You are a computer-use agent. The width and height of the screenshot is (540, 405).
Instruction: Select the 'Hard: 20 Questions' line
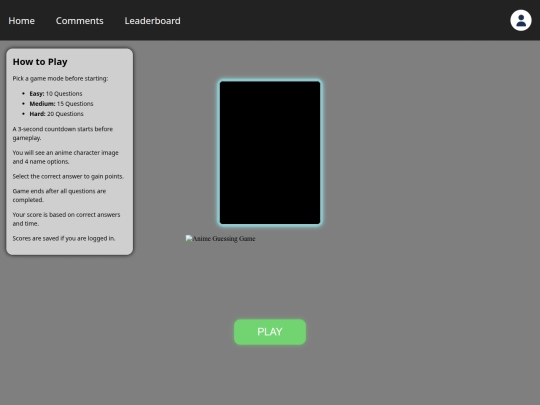click(56, 114)
